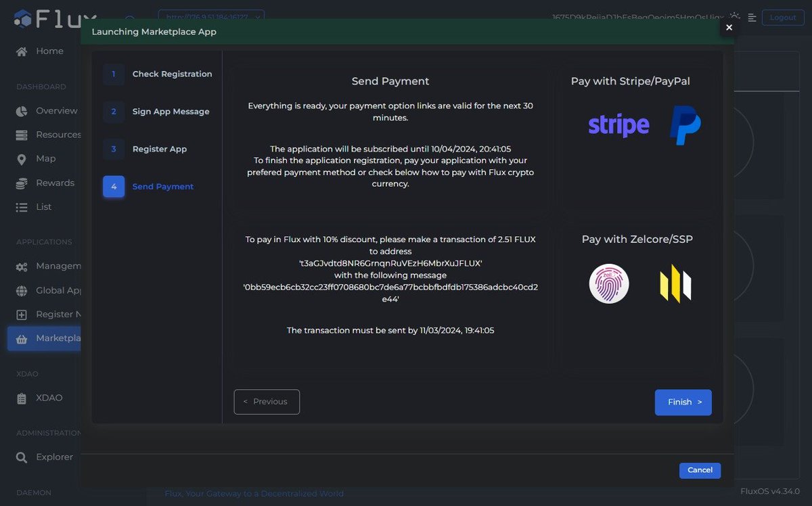Select the PayPal payment icon
812x506 pixels.
684,124
